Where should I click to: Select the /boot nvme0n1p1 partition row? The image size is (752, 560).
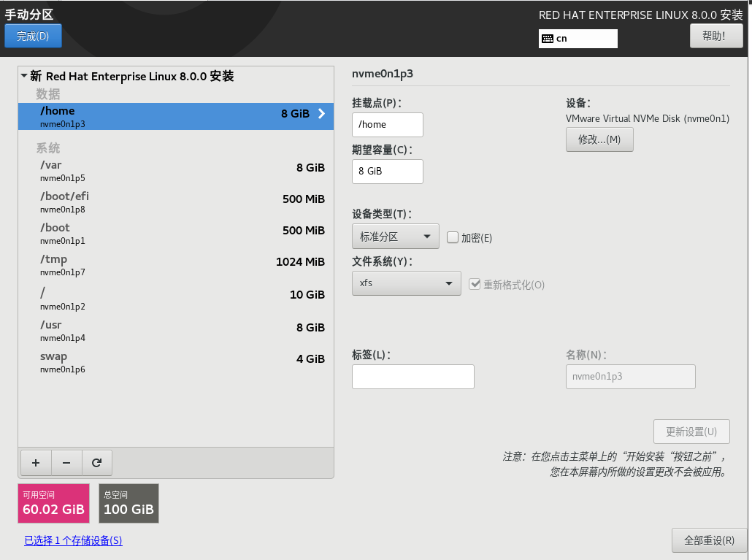176,234
